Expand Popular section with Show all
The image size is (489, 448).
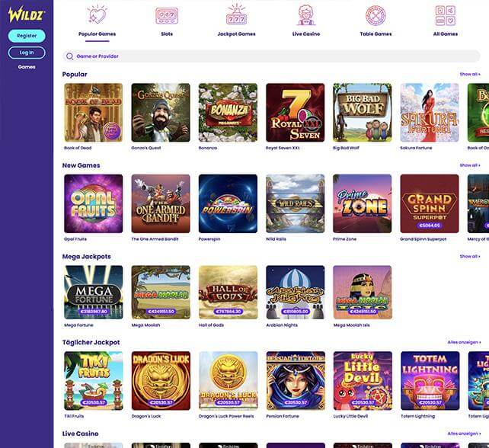click(470, 74)
